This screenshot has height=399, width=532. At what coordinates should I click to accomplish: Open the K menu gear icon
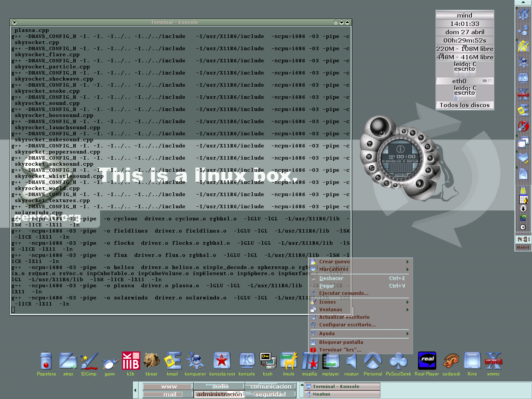tap(523, 14)
